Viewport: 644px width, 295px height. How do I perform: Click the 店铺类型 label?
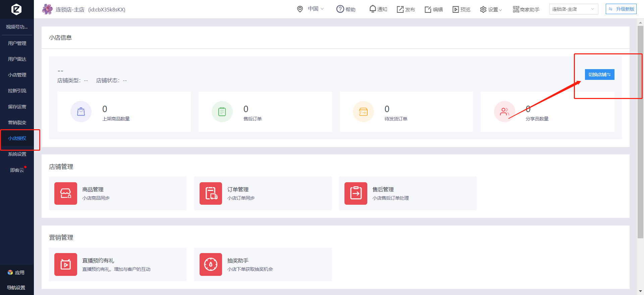(69, 81)
